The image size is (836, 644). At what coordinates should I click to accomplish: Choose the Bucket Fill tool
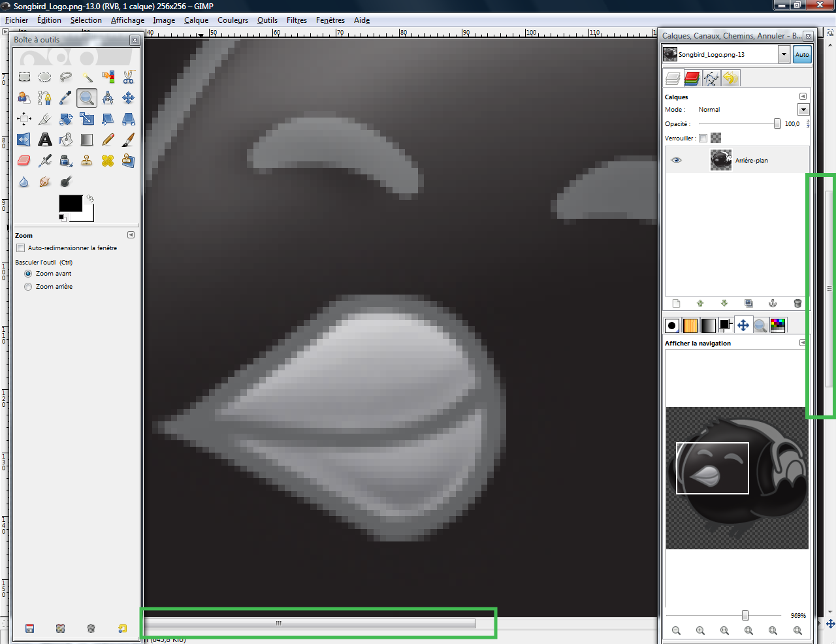click(65, 140)
